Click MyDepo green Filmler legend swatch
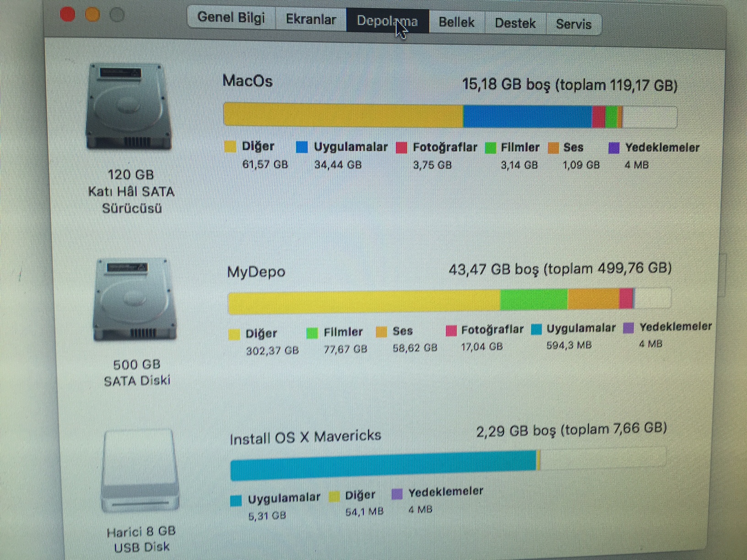The width and height of the screenshot is (747, 560). [x=312, y=333]
